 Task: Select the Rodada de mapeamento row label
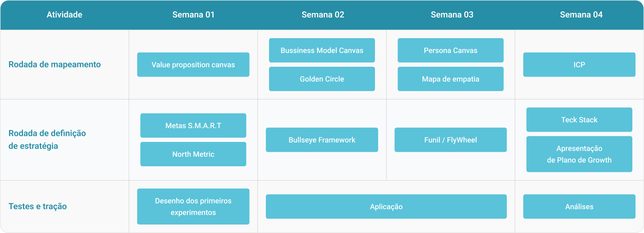[55, 65]
